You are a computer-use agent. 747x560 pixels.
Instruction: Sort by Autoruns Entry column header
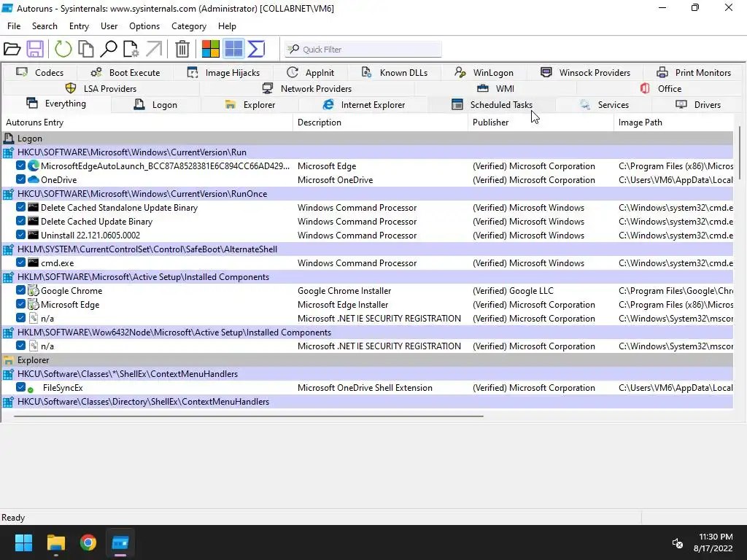pyautogui.click(x=147, y=122)
